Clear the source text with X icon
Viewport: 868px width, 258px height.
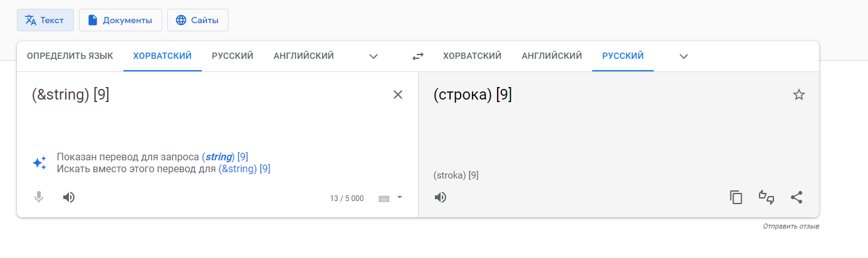tap(398, 95)
